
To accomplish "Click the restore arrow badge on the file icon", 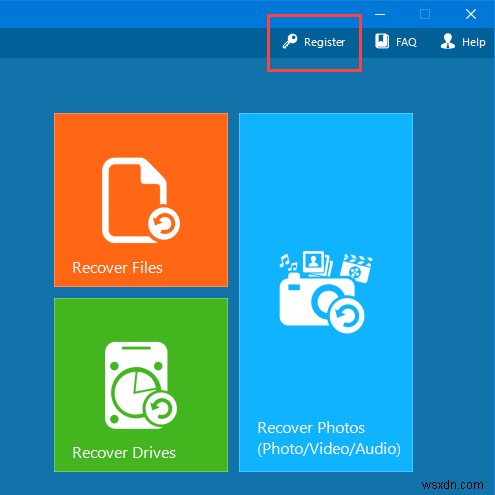I will coord(164,224).
